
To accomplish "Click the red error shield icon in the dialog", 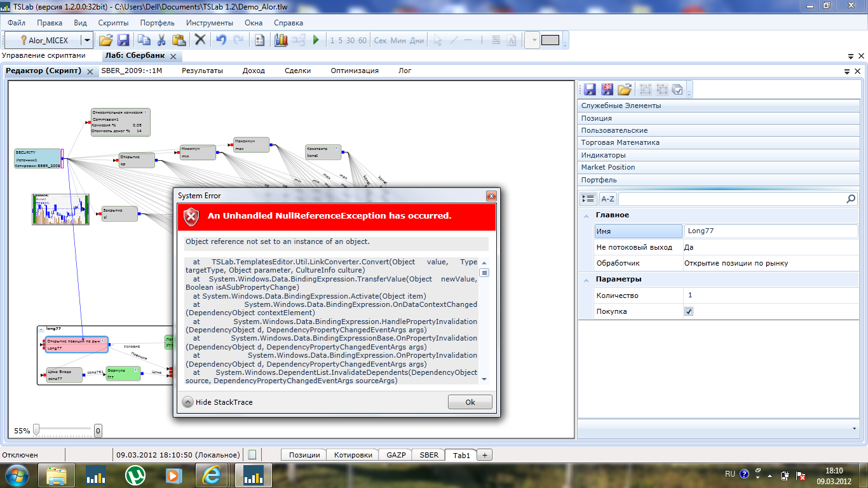I will (191, 216).
